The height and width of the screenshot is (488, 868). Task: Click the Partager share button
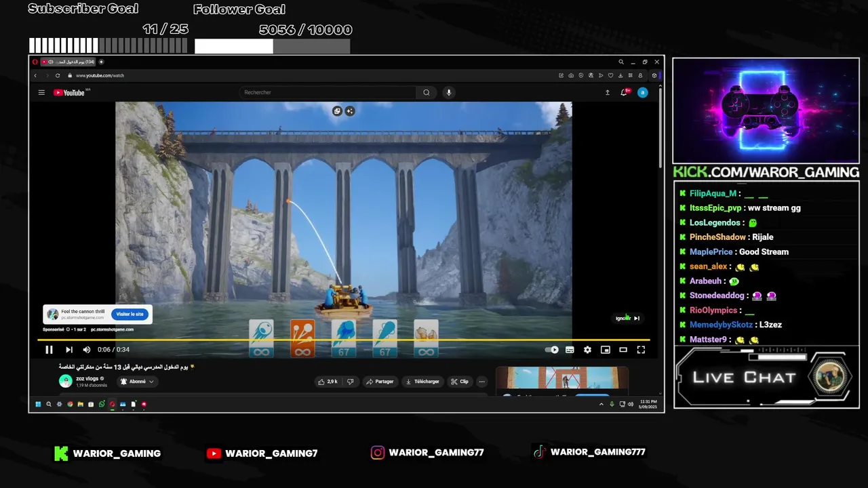click(380, 382)
